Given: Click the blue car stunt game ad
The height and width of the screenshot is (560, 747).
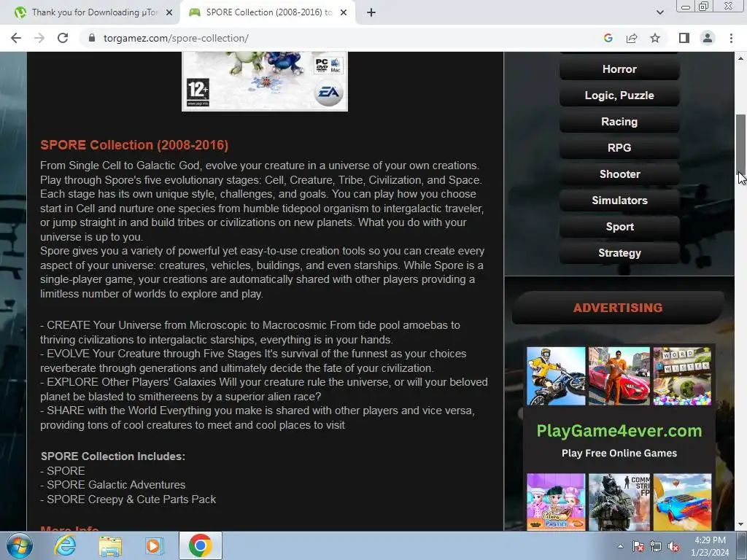Looking at the screenshot, I should point(682,502).
